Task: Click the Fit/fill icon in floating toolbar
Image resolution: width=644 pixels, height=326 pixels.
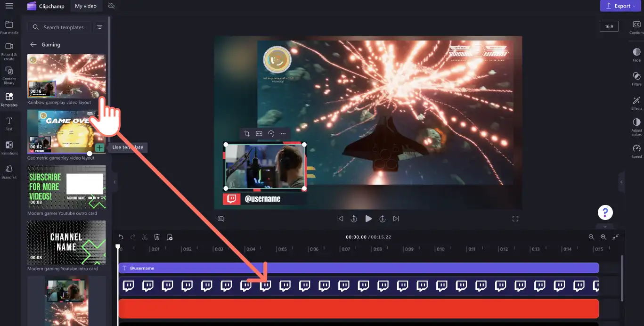Action: [259, 134]
